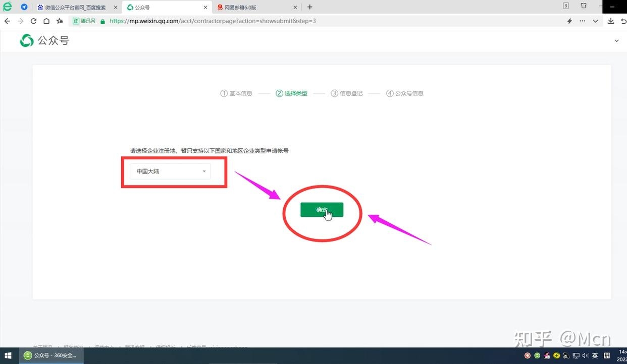Click the download icon at the toolbar's right end

(611, 21)
